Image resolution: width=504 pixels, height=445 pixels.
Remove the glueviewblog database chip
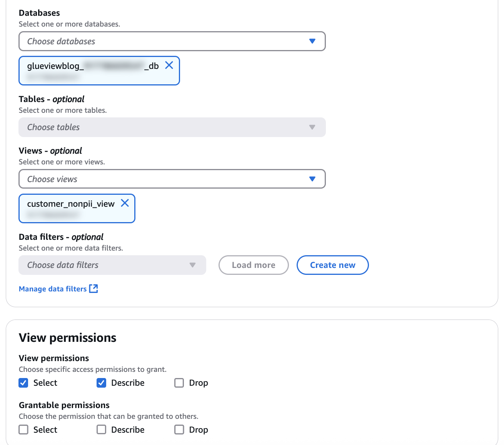tap(169, 65)
